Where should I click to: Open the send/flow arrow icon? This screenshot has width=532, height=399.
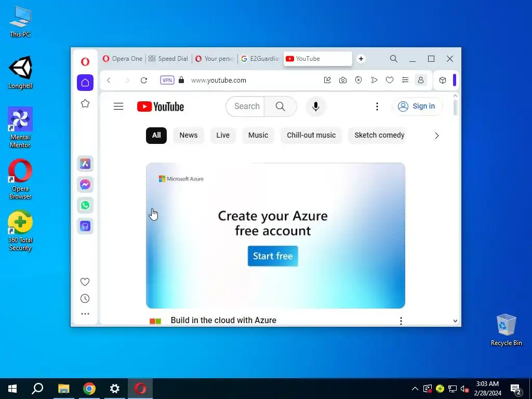[374, 80]
